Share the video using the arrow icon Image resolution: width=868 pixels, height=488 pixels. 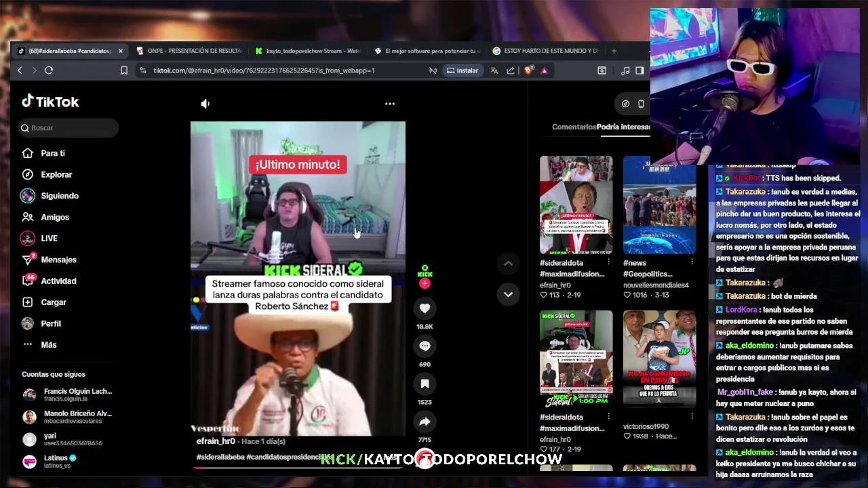[x=425, y=422]
